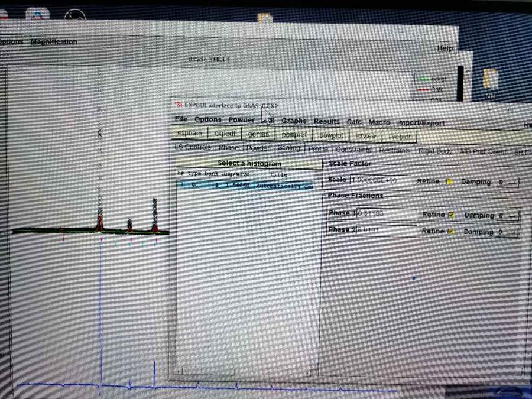
Task: Toggle Refine checkbox for Scale factor
Action: [449, 181]
